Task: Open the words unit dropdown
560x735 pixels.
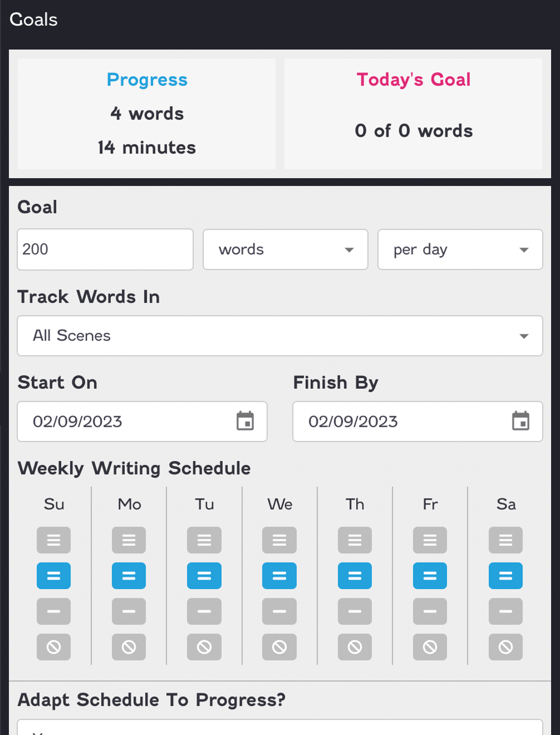Action: pyautogui.click(x=286, y=249)
